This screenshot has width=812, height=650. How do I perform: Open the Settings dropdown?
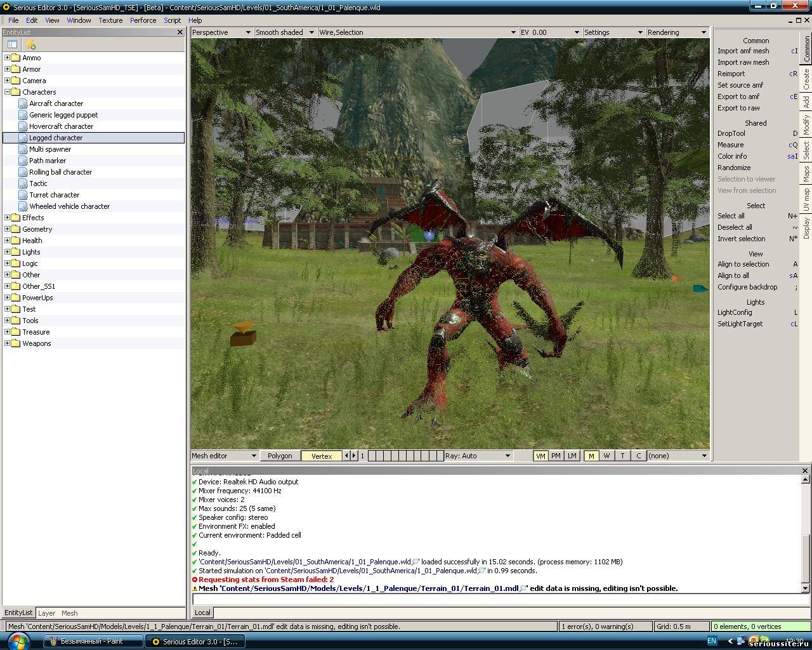pos(613,32)
